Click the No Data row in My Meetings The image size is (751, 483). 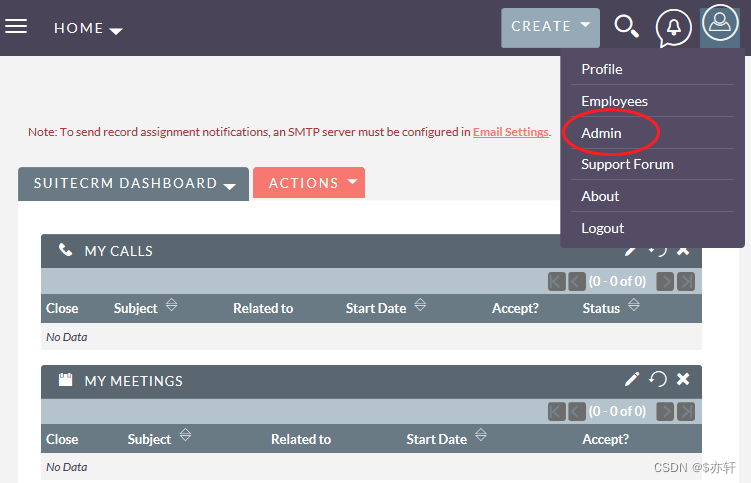371,467
